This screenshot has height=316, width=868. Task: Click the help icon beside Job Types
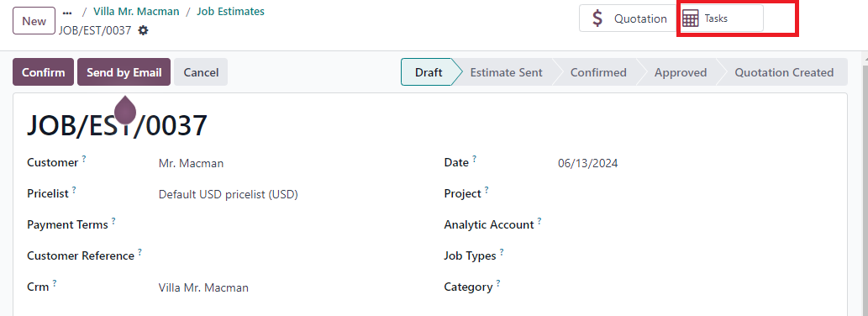[502, 251]
